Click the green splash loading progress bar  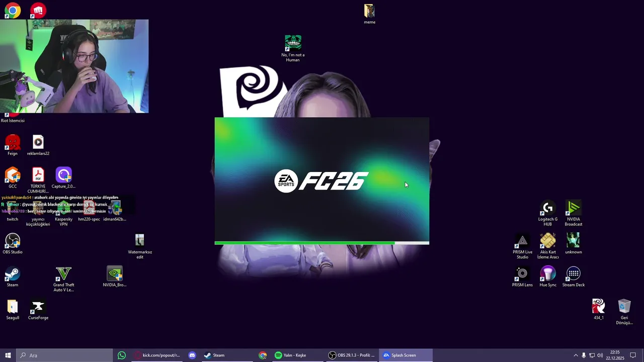[321, 243]
